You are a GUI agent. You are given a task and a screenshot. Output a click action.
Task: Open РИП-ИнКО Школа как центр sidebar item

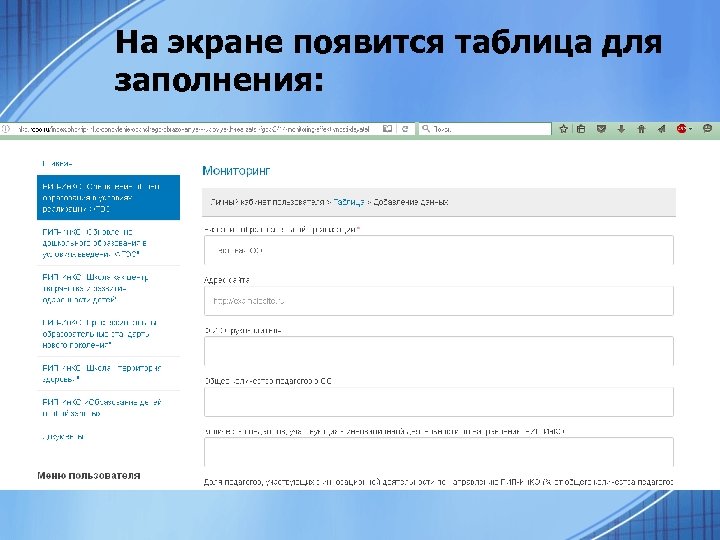point(108,288)
